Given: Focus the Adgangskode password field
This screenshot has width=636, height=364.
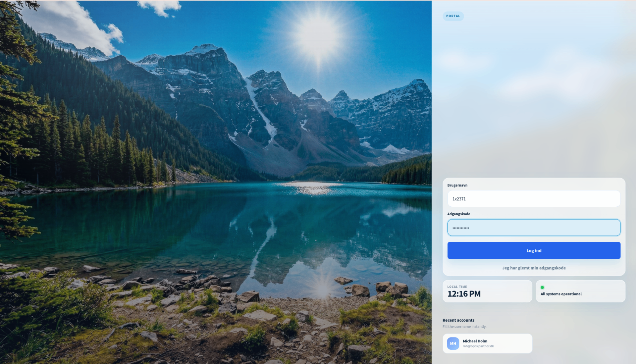Looking at the screenshot, I should [x=534, y=228].
